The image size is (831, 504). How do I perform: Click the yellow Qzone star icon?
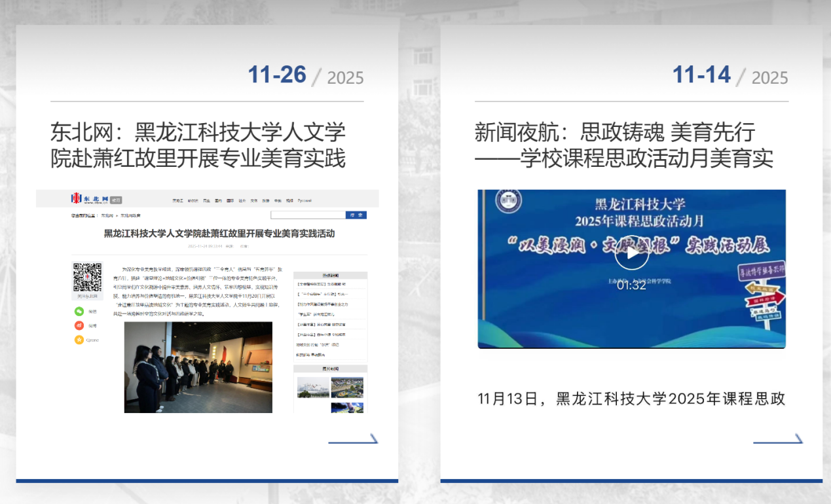pyautogui.click(x=79, y=340)
